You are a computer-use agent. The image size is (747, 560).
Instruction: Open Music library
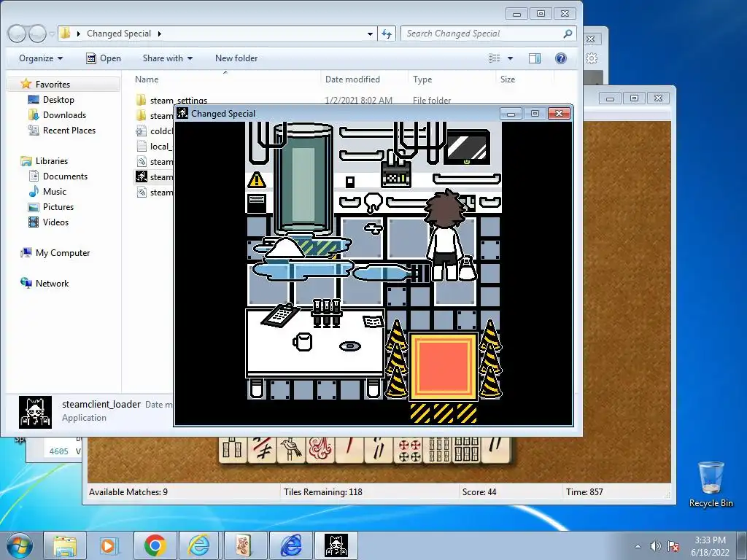pos(54,192)
